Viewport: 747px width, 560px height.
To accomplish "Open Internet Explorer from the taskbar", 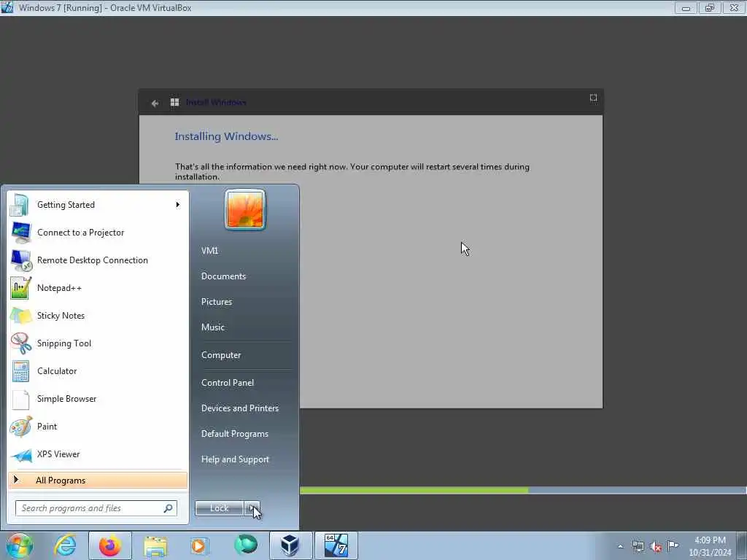I will pos(65,545).
